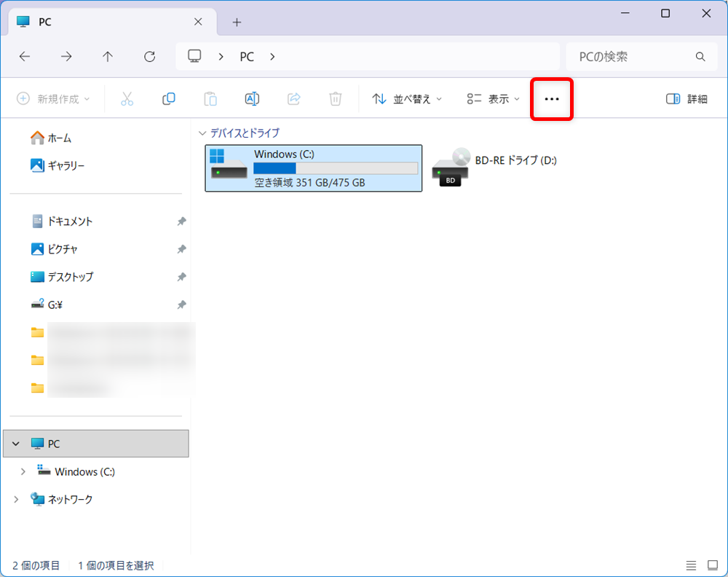
Task: Copy the selected drive with the copy icon
Action: coord(169,98)
